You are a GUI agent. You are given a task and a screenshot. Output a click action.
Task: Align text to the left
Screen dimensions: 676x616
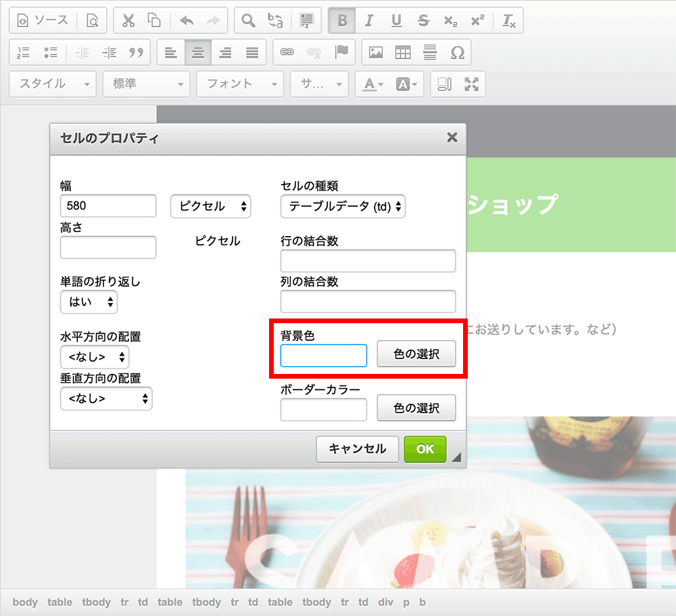(171, 52)
